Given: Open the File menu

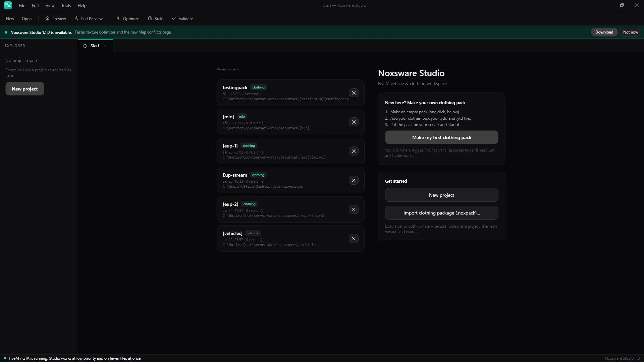Looking at the screenshot, I should click(x=22, y=5).
